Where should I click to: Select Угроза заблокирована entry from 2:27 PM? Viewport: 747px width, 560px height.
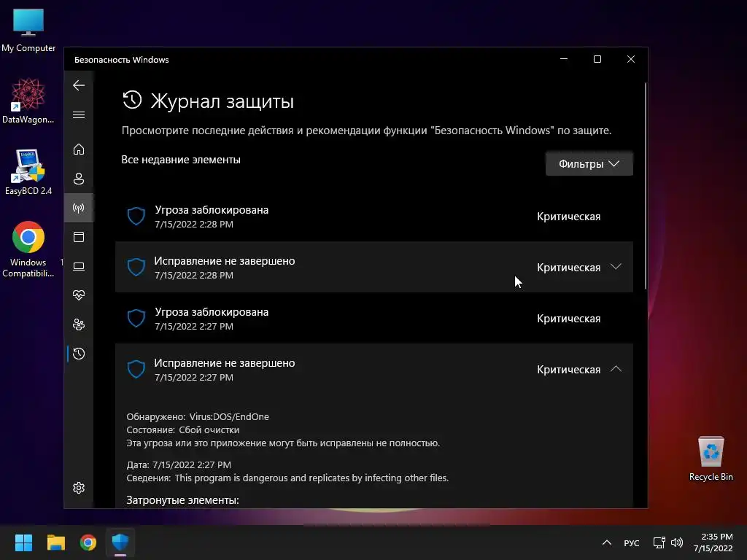(x=374, y=319)
